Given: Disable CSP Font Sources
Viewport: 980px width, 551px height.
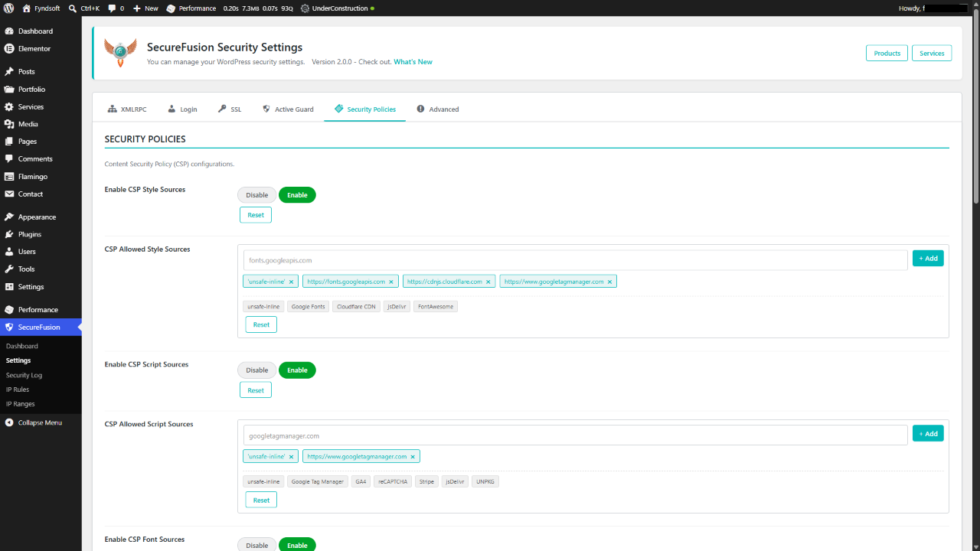Looking at the screenshot, I should 257,545.
